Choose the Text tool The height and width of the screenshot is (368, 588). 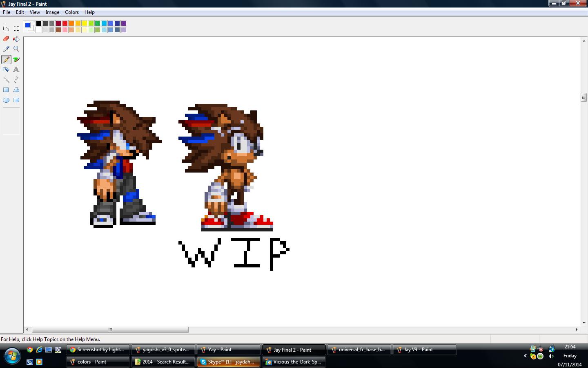(16, 70)
